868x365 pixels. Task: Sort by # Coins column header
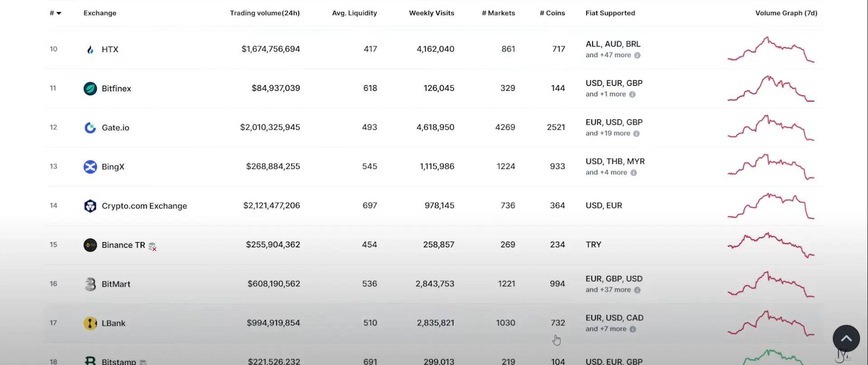[x=552, y=13]
